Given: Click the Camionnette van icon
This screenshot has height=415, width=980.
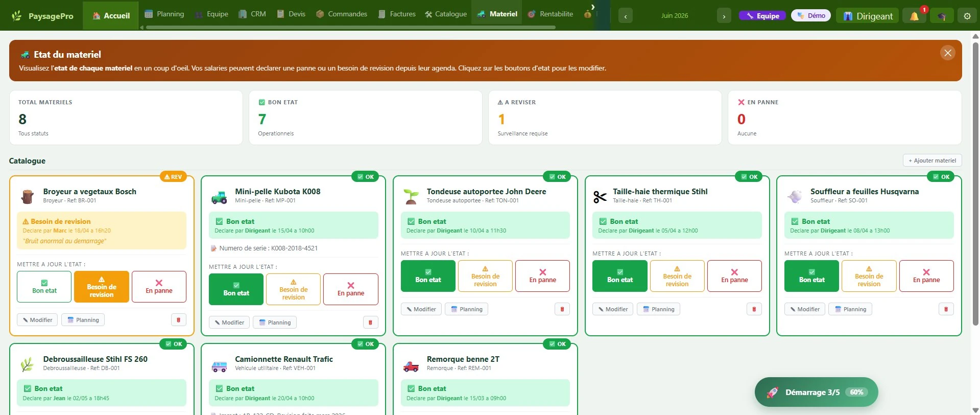Looking at the screenshot, I should (220, 366).
